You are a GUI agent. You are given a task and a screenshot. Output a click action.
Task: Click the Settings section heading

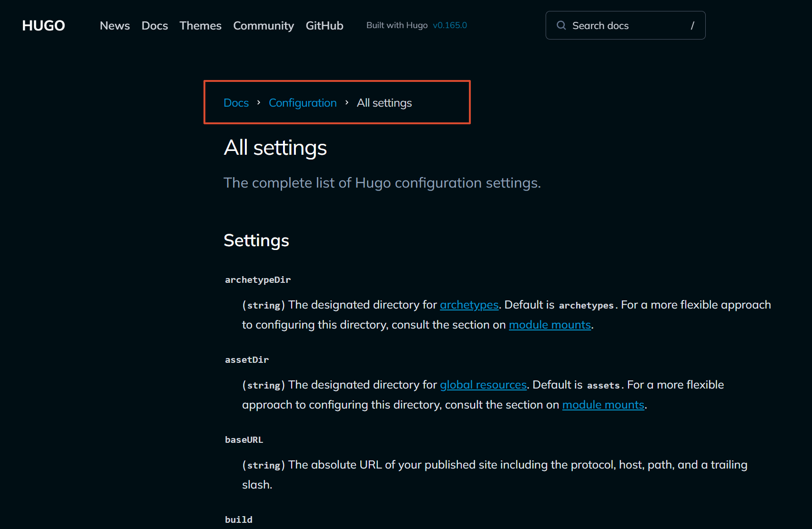(256, 240)
